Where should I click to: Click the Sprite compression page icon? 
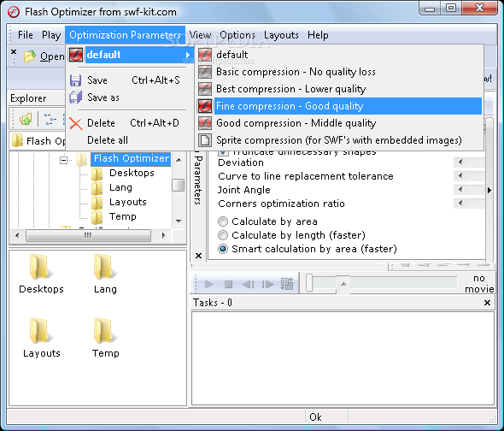205,140
